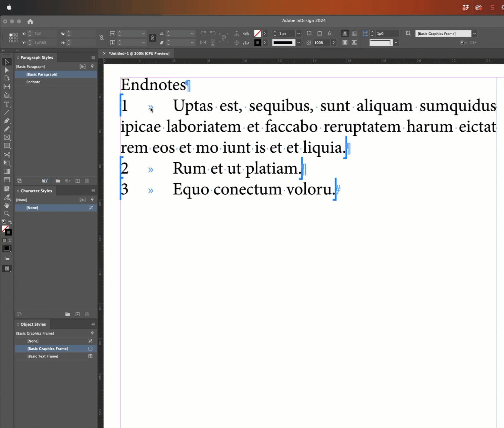Enable no text wrap option
The height and width of the screenshot is (428, 504).
[x=345, y=33]
